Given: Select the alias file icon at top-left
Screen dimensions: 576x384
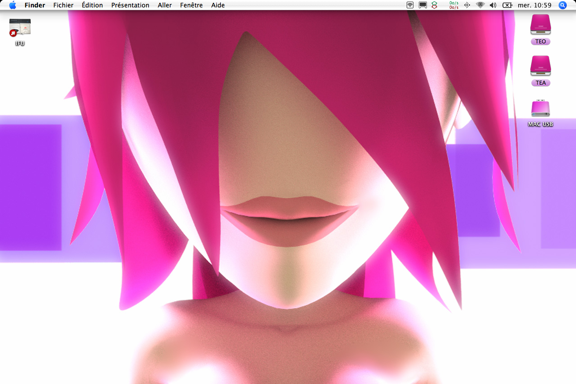Looking at the screenshot, I should pyautogui.click(x=20, y=28).
